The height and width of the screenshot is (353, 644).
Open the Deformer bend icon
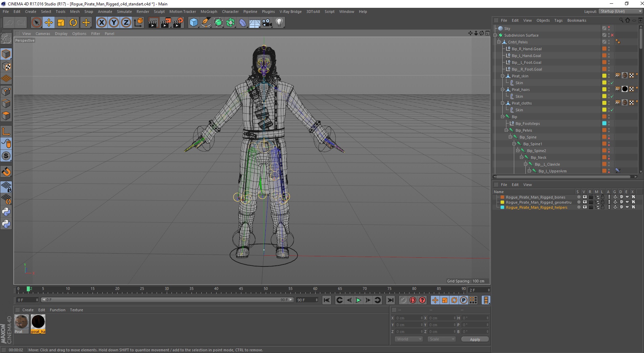pos(243,23)
